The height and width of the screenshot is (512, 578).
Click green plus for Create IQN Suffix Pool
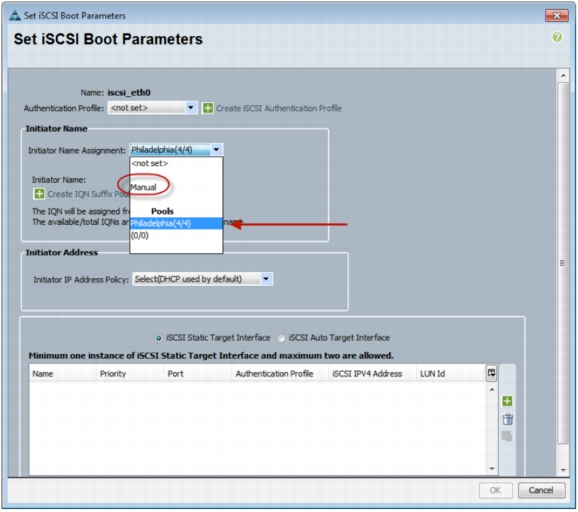pyautogui.click(x=39, y=194)
